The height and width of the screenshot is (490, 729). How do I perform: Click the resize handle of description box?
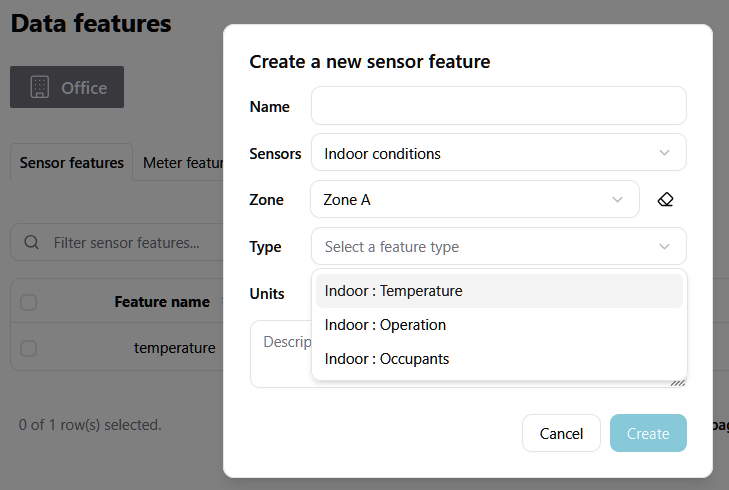678,380
